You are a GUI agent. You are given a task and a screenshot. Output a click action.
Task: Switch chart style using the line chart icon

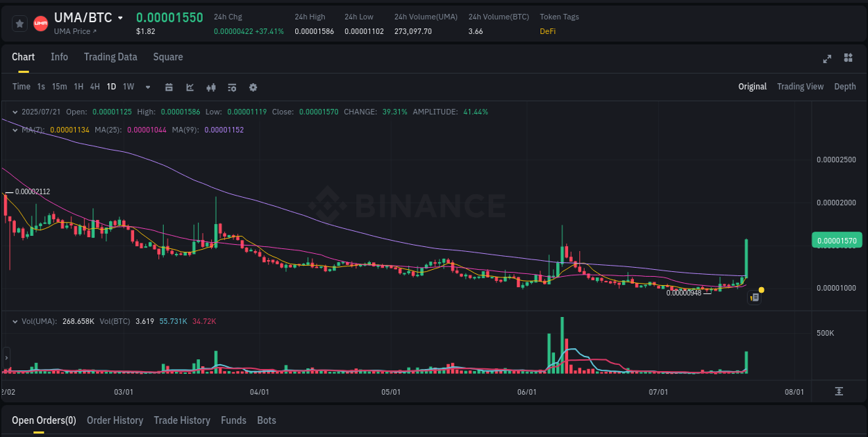[x=190, y=87]
